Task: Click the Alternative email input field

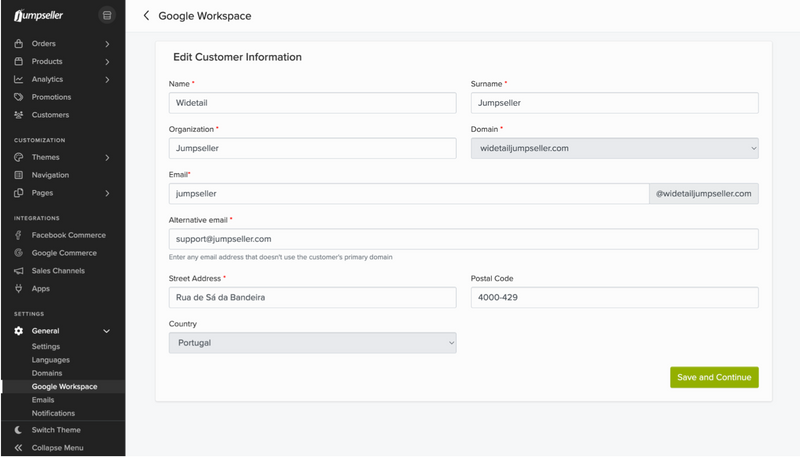Action: point(464,239)
